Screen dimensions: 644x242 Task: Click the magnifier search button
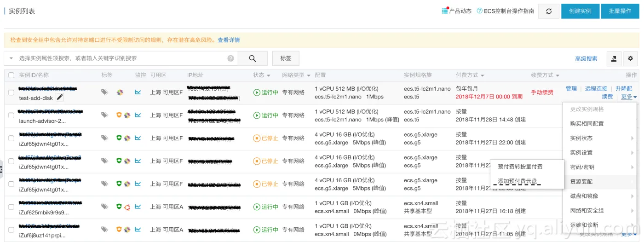(253, 58)
